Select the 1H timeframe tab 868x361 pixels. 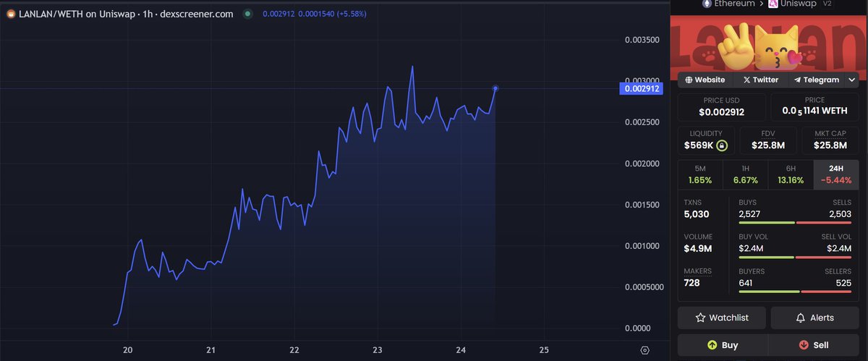[x=745, y=174]
